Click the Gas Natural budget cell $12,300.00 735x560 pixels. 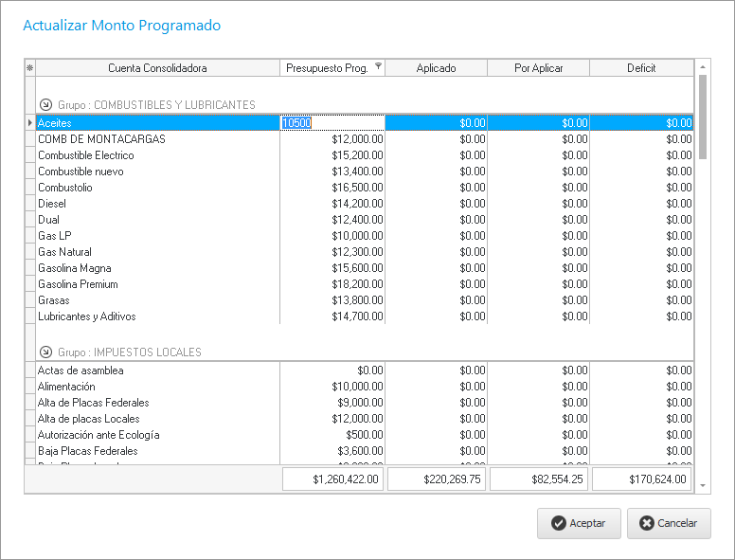[x=332, y=252]
